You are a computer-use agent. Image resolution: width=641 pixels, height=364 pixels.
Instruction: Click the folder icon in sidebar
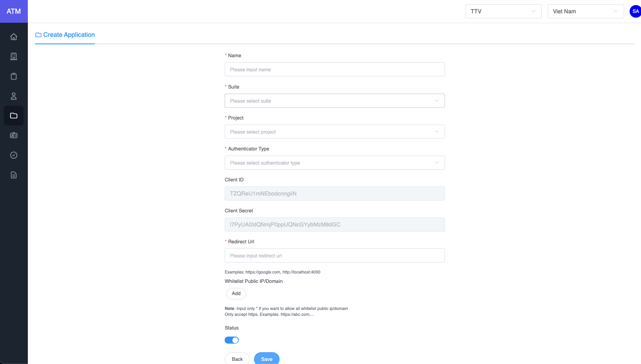[x=14, y=116]
